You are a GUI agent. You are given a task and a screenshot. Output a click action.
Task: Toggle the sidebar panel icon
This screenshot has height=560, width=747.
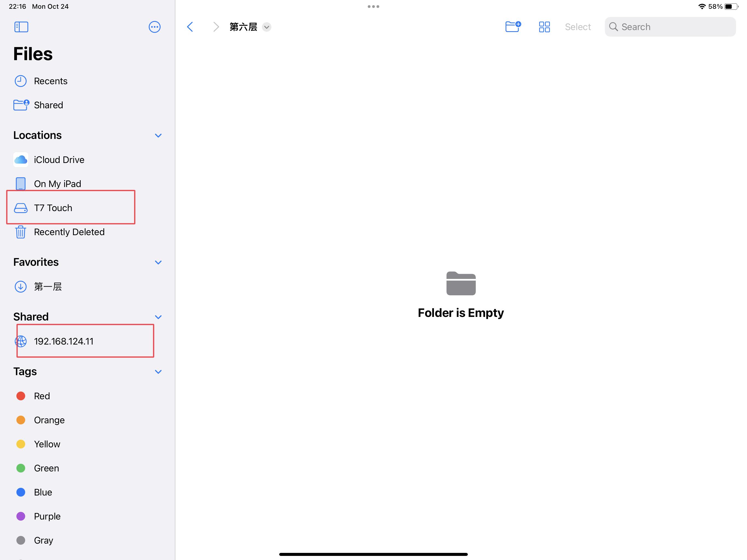[21, 27]
